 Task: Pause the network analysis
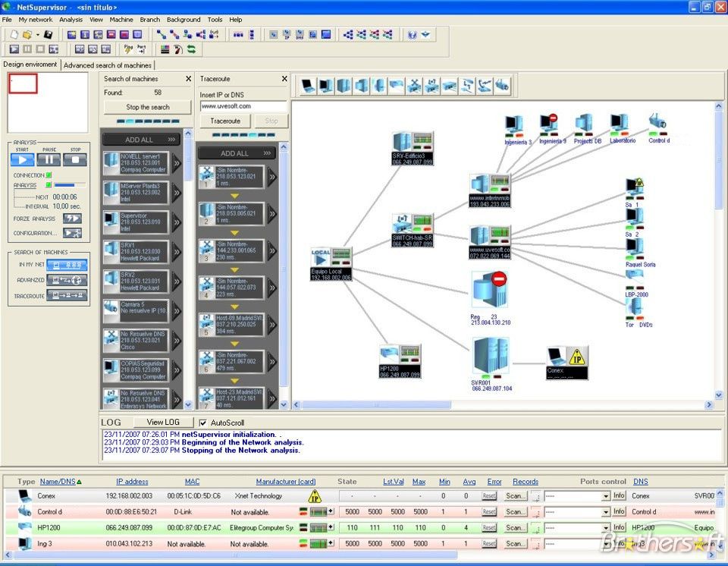tap(49, 160)
